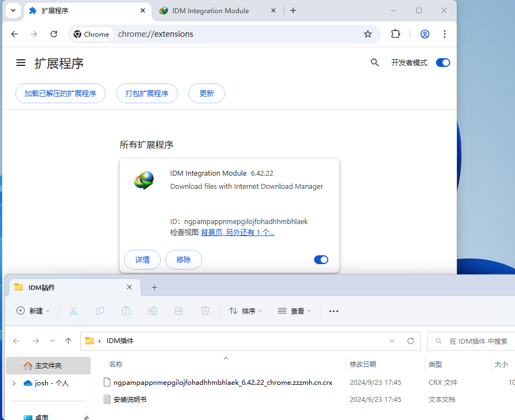
Task: Open a new Chrome tab
Action: coord(293,10)
